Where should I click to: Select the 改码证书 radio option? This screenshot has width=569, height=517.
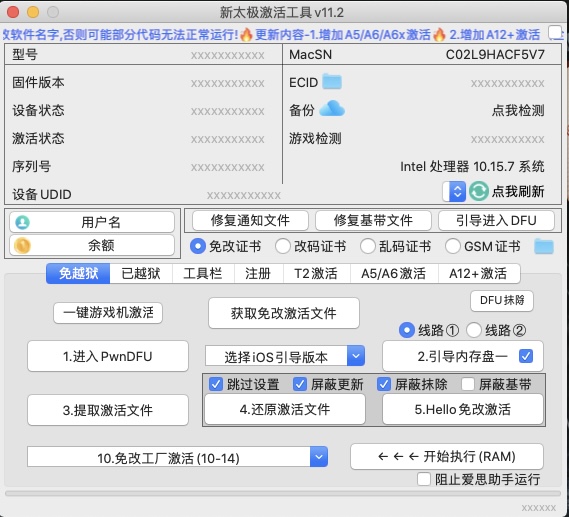(283, 246)
